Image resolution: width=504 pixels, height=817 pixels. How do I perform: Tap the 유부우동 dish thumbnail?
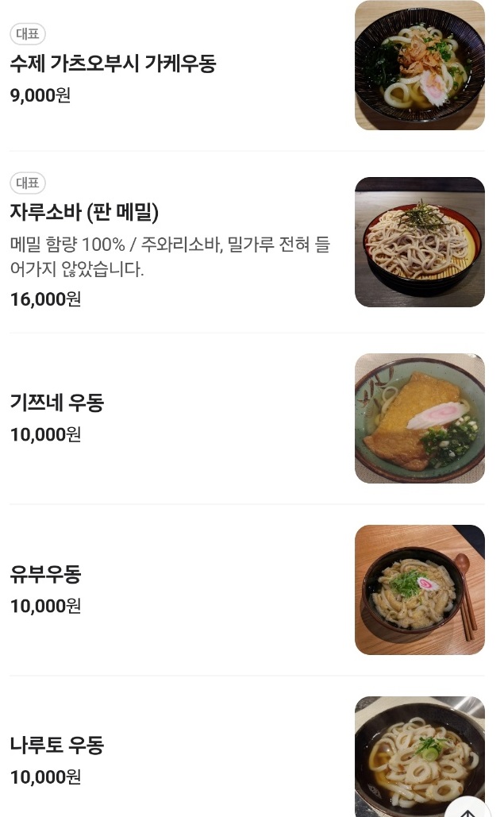[419, 589]
